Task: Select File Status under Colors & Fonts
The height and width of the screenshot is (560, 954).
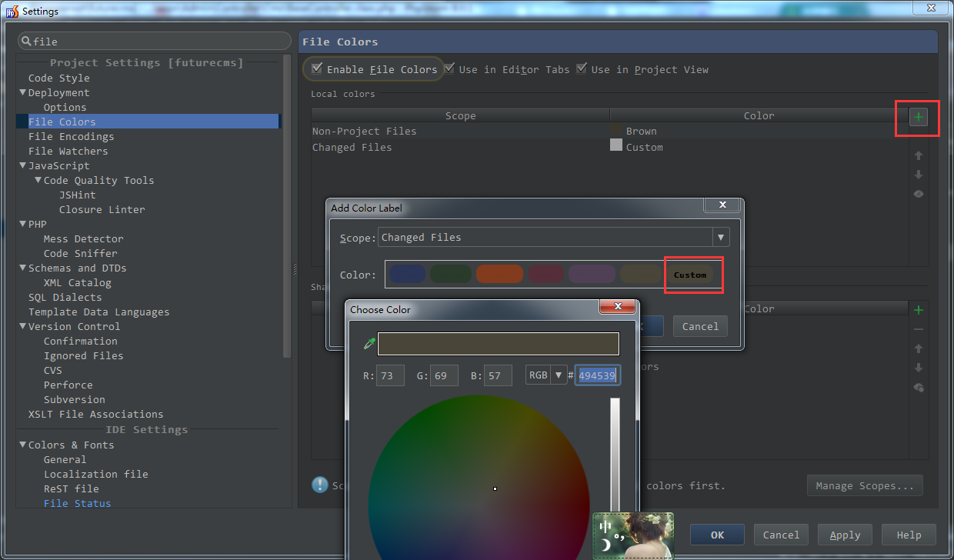Action: tap(78, 503)
